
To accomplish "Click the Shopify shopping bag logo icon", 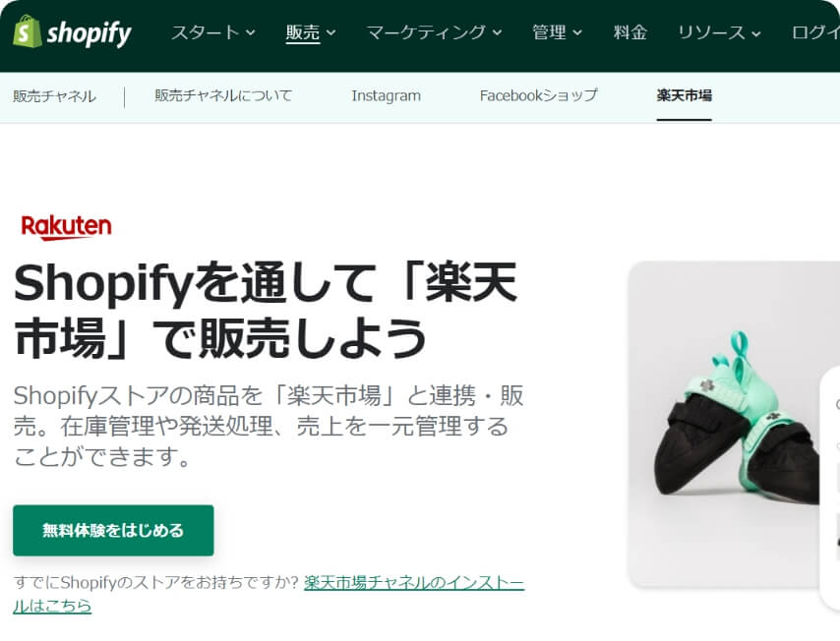I will 27,32.
